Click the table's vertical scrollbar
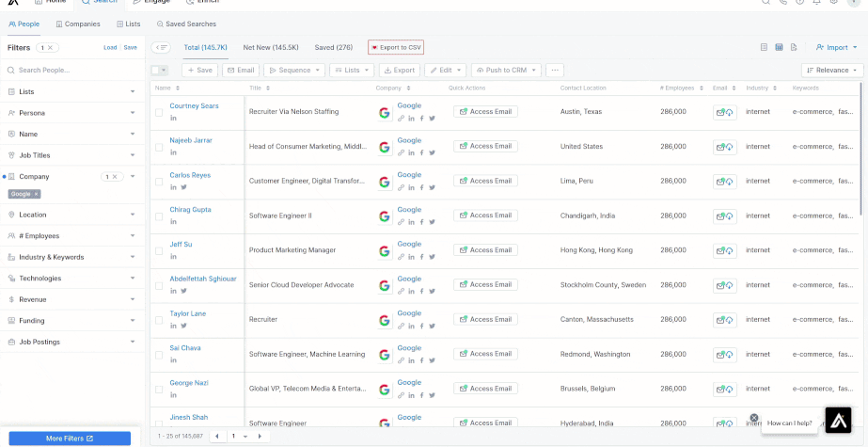The width and height of the screenshot is (868, 447). [x=860, y=150]
